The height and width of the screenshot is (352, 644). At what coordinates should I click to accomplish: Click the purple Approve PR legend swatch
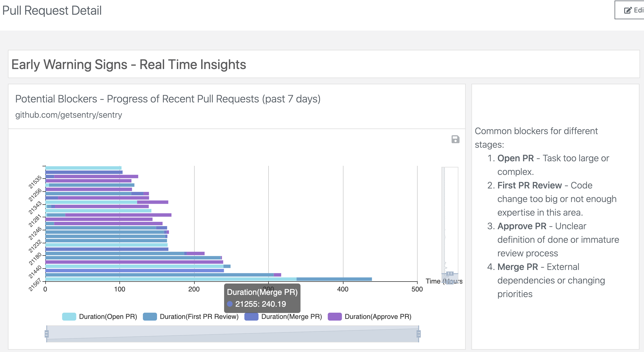coord(335,317)
